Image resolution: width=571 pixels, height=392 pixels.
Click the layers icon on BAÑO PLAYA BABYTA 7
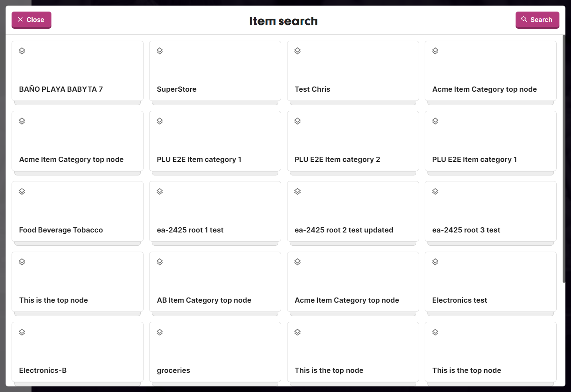click(22, 51)
